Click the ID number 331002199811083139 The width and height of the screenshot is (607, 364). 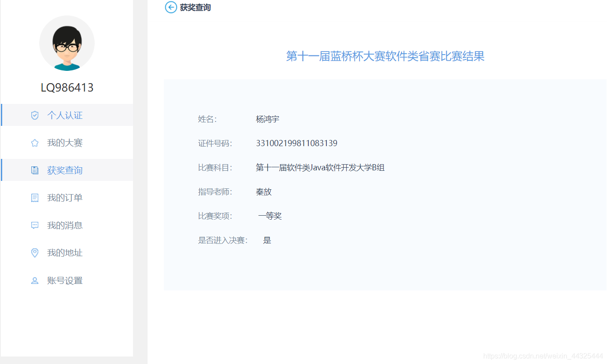297,143
